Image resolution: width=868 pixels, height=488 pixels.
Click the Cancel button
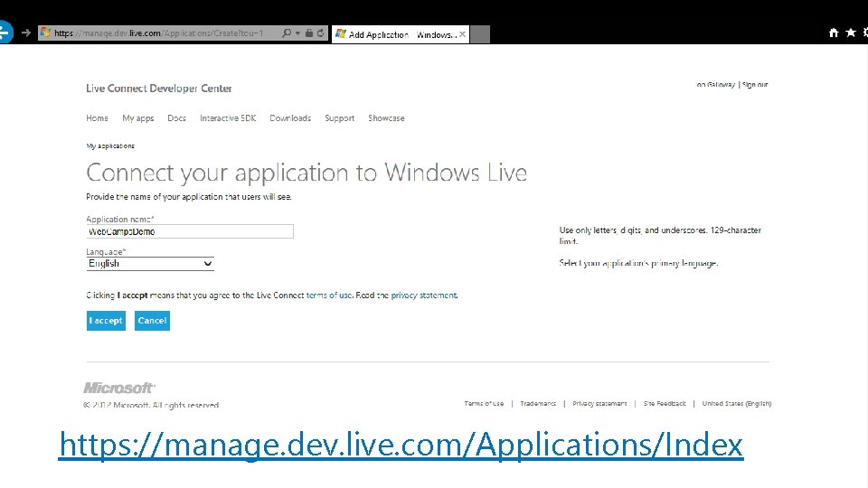(152, 321)
